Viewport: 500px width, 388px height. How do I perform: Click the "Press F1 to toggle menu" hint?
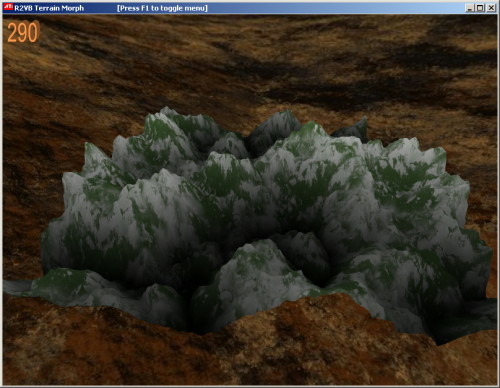click(x=162, y=8)
